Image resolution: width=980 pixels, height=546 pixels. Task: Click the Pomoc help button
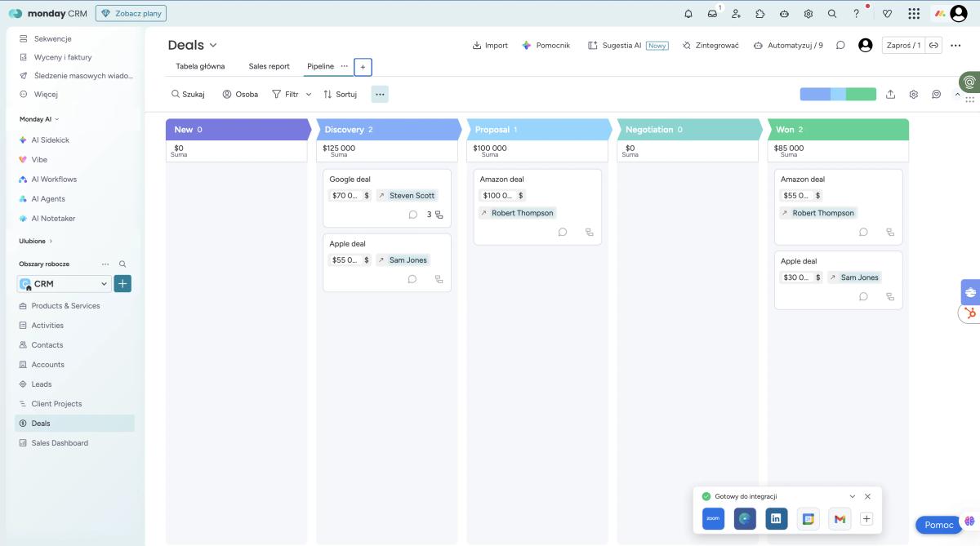pyautogui.click(x=938, y=525)
